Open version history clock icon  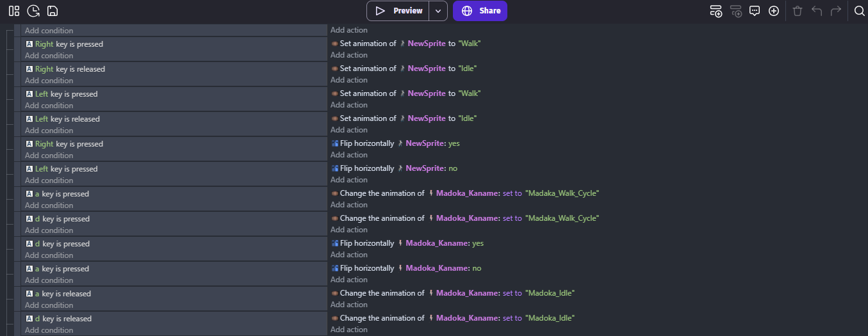(x=33, y=11)
